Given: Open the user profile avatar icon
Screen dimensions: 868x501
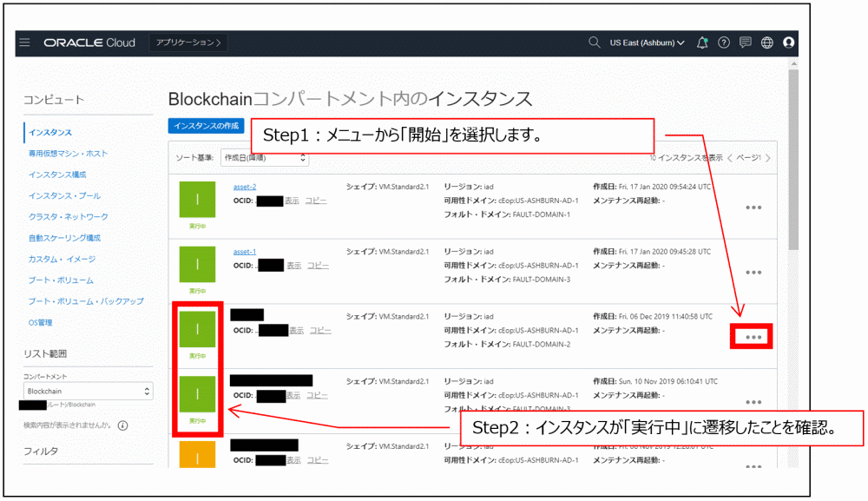Looking at the screenshot, I should (788, 42).
